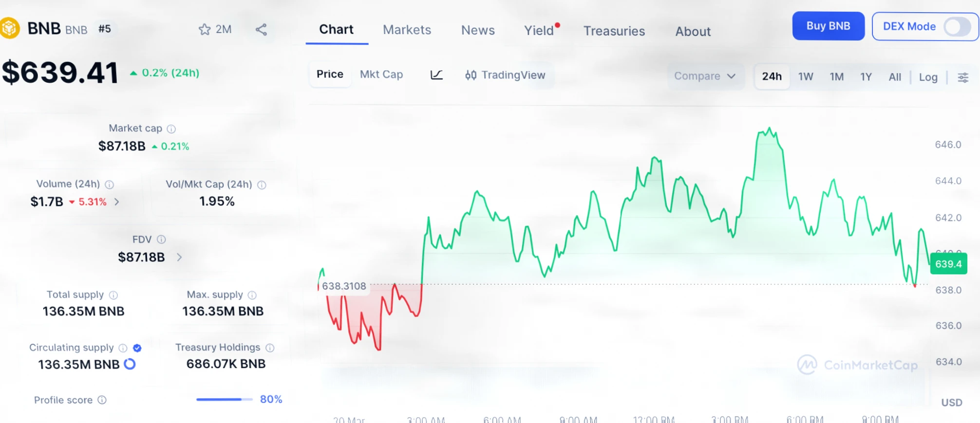Click the 686.07K BNB treasury holdings value
980x423 pixels.
pos(226,364)
